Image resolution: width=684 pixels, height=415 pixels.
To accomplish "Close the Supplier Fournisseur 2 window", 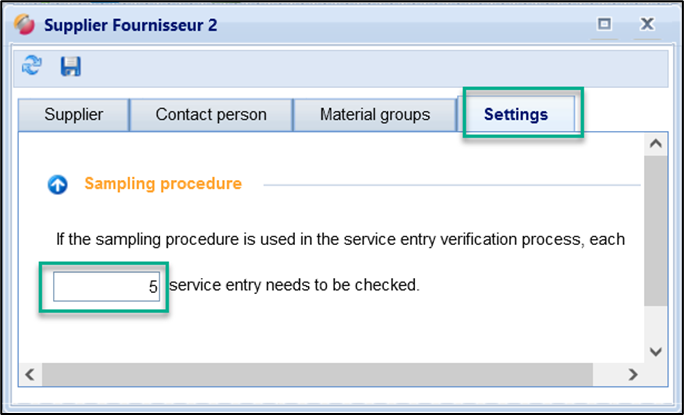I will coord(647,23).
